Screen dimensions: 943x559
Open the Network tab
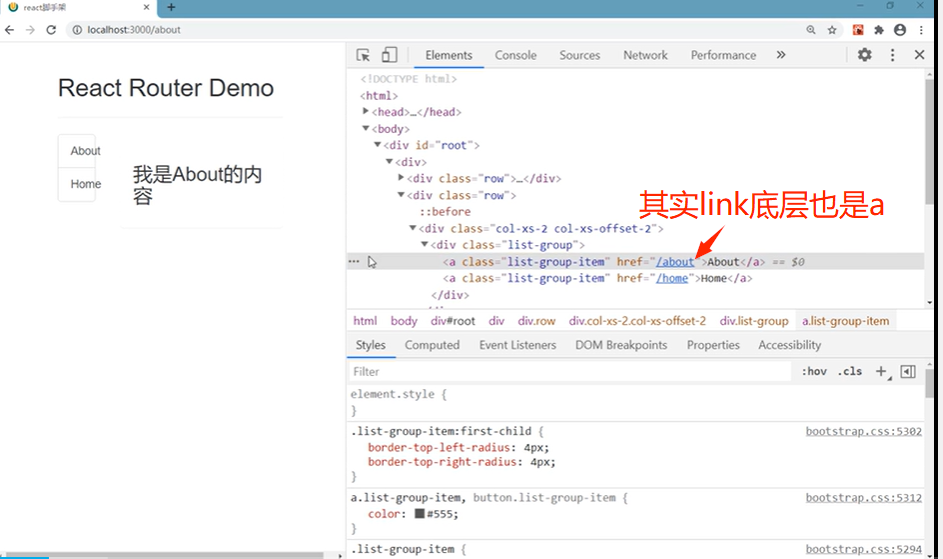coord(645,55)
